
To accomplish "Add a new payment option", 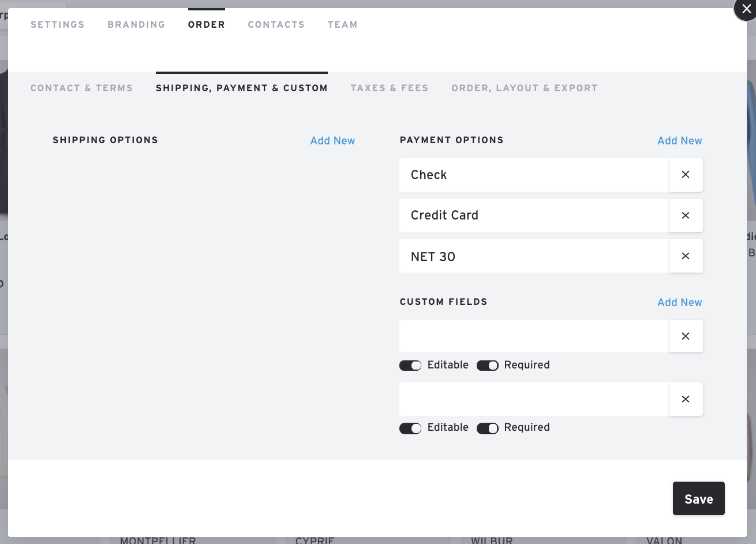I will pos(679,140).
